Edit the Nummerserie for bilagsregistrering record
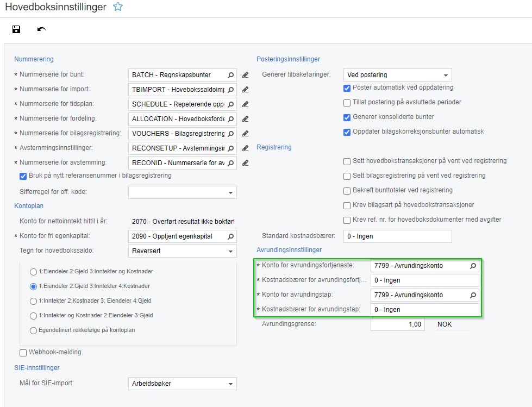Viewport: 532px width, 407px height. coord(245,134)
